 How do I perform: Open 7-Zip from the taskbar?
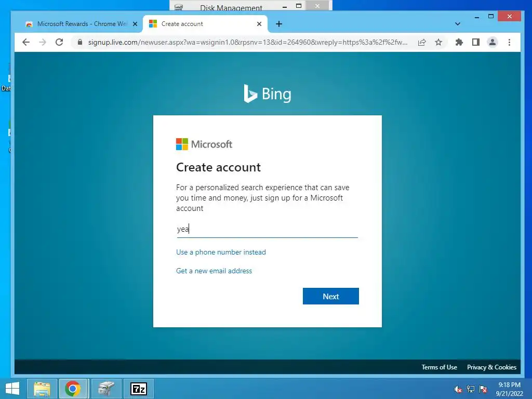pyautogui.click(x=138, y=389)
